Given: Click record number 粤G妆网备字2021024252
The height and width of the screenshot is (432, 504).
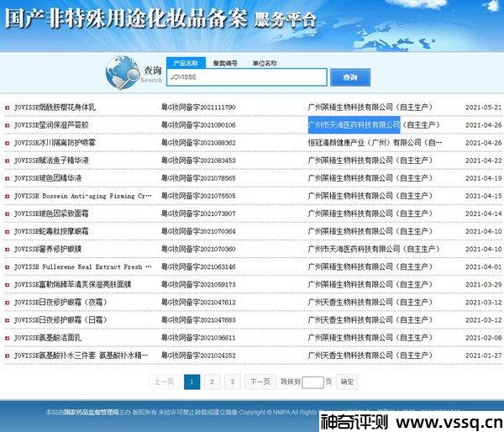Looking at the screenshot, I should click(198, 356).
